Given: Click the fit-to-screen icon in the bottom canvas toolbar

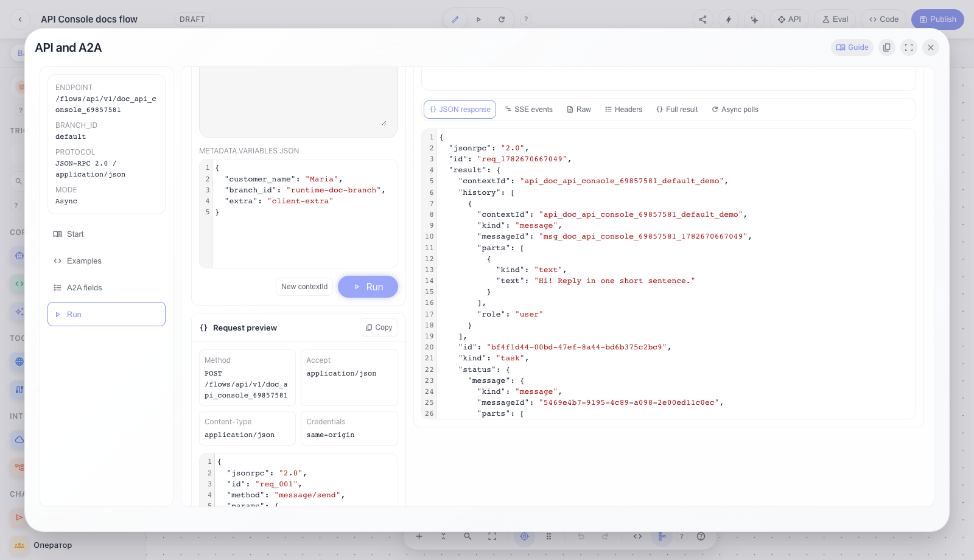Looking at the screenshot, I should point(492,536).
